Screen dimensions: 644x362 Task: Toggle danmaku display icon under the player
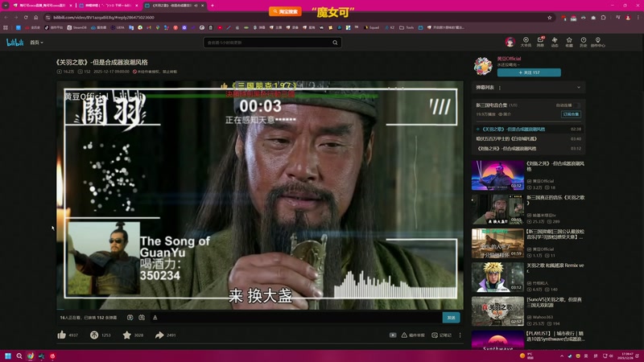tap(130, 317)
